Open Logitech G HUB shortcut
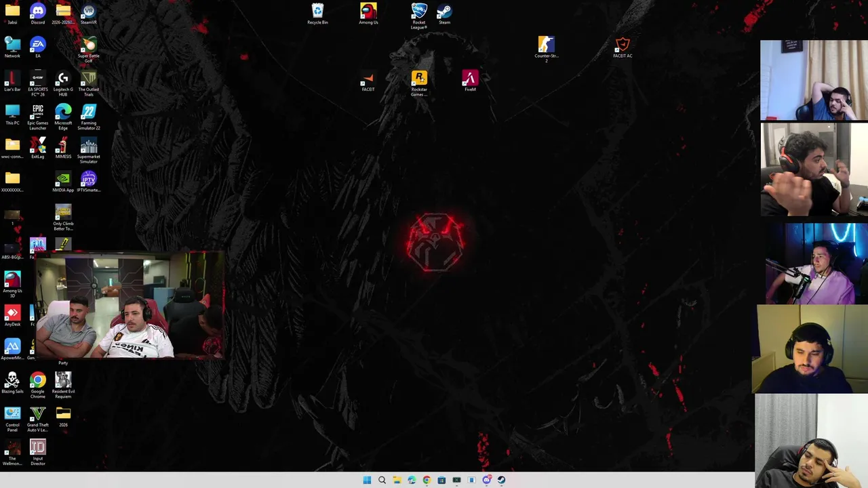The width and height of the screenshot is (868, 488). tap(63, 84)
